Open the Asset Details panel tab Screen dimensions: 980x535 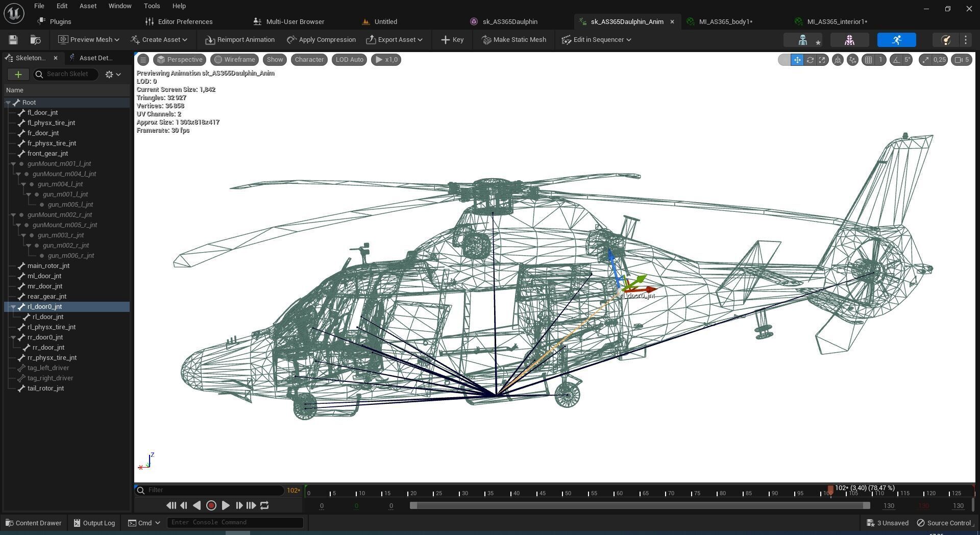(x=95, y=58)
